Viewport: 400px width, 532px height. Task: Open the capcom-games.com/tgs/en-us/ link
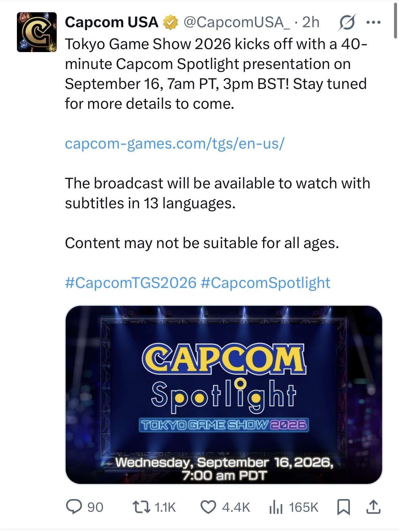click(175, 144)
